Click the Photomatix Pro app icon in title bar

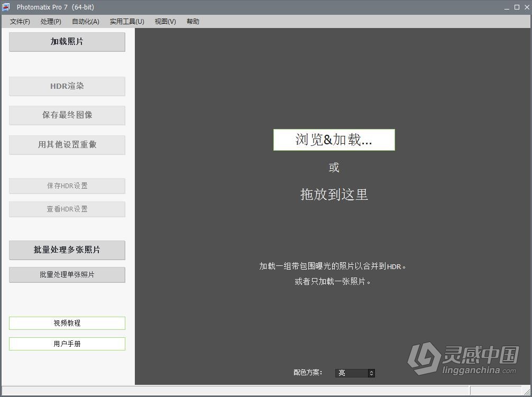click(x=6, y=7)
